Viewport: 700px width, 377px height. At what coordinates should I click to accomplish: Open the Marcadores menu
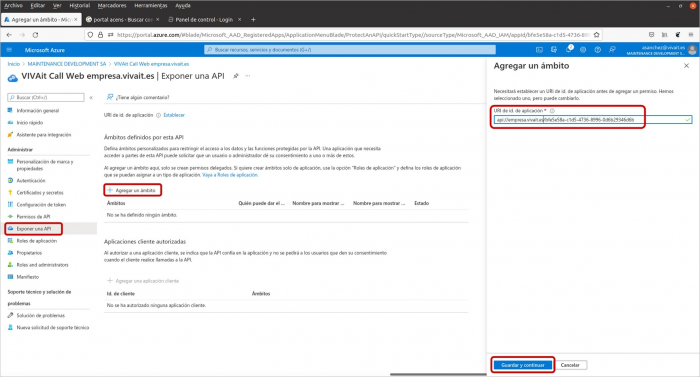click(x=112, y=5)
